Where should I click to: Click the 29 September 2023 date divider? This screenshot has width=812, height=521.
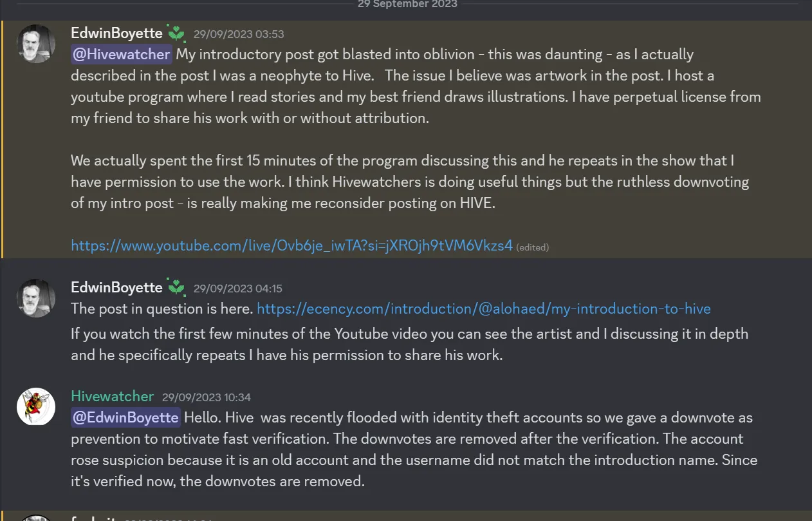pyautogui.click(x=407, y=4)
